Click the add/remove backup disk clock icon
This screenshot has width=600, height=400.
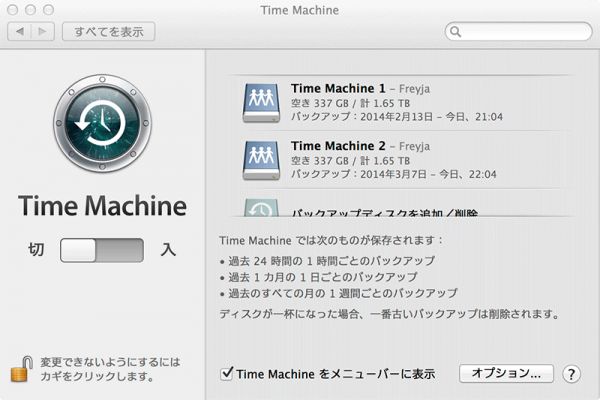coord(263,208)
